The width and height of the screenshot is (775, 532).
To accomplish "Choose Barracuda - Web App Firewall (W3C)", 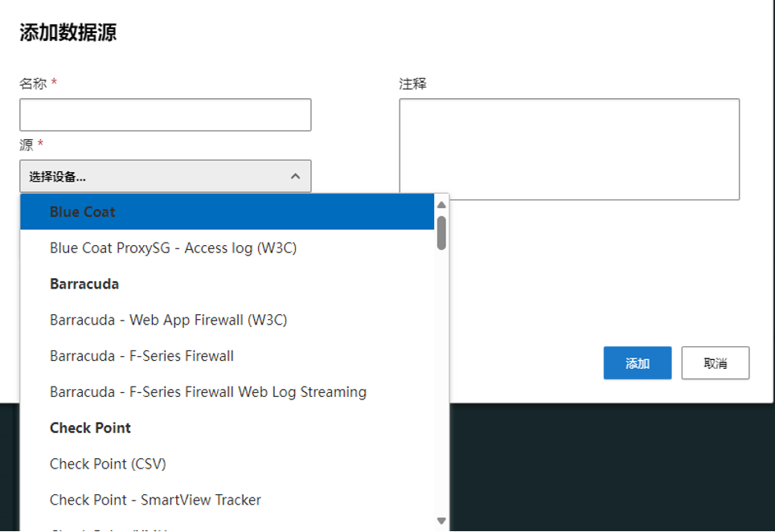I will pos(228,320).
